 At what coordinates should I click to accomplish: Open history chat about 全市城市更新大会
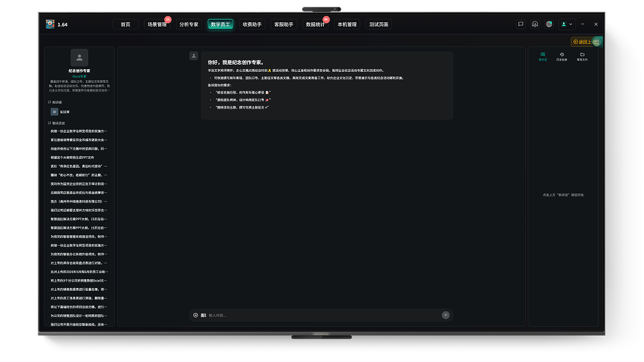click(x=78, y=140)
